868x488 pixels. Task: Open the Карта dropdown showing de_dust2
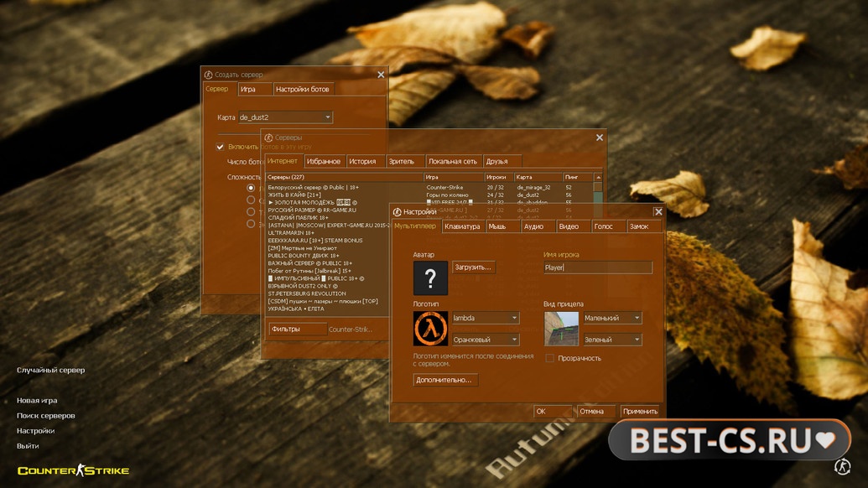pos(286,117)
